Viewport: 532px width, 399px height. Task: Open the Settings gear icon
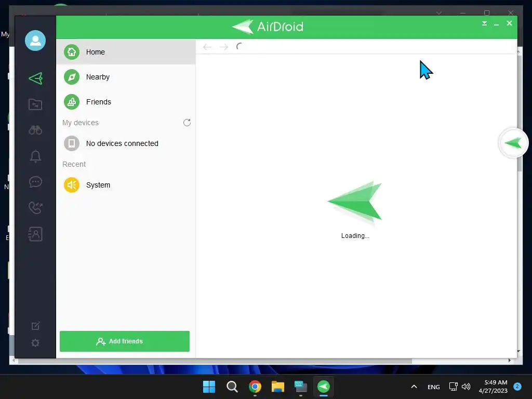click(35, 343)
